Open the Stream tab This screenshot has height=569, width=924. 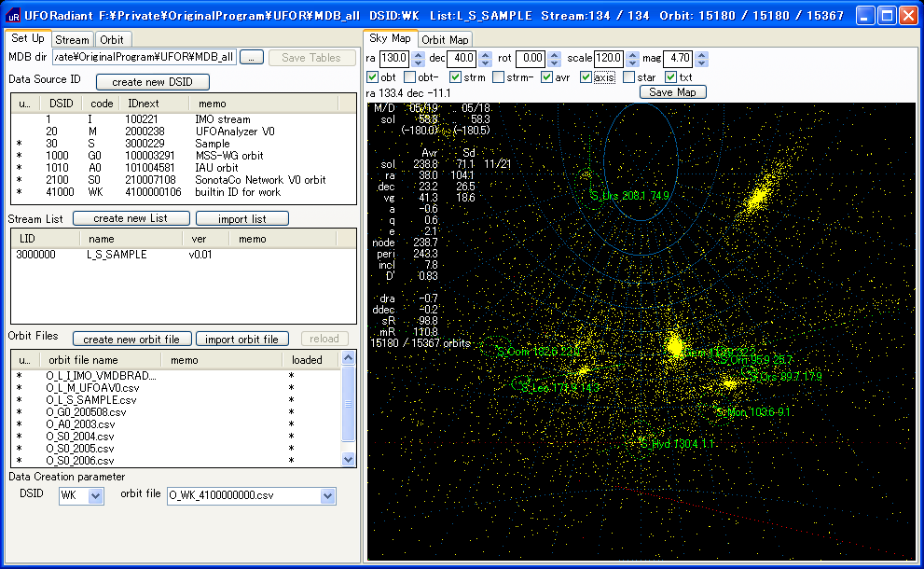72,39
